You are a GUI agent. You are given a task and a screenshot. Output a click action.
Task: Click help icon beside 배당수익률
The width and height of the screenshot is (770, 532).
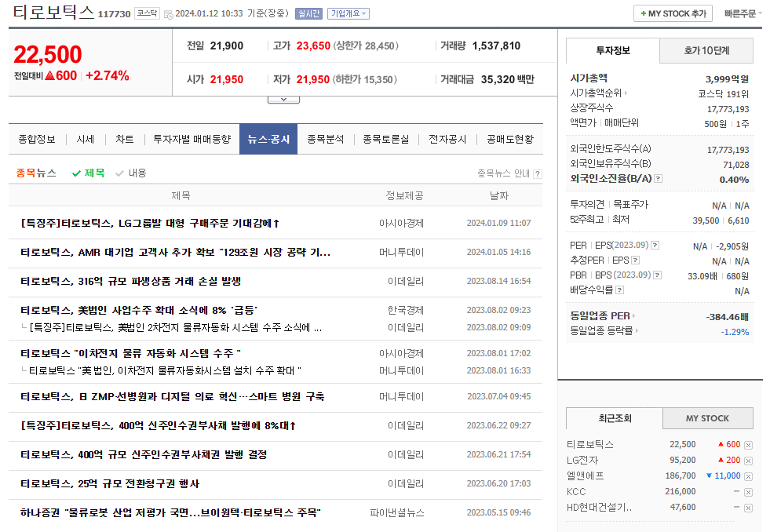(x=620, y=290)
